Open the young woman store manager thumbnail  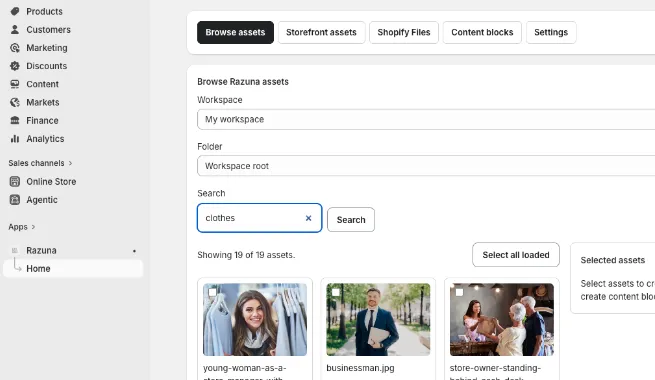click(x=255, y=320)
